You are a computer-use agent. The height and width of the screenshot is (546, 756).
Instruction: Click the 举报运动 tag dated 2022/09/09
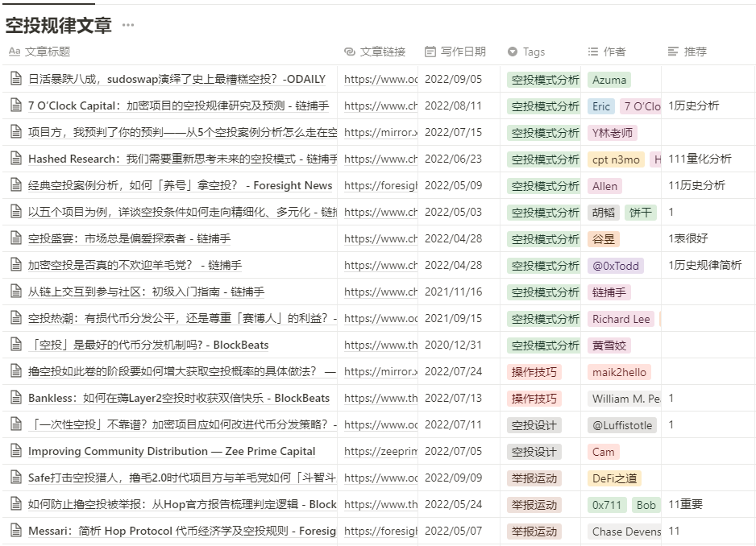(534, 478)
